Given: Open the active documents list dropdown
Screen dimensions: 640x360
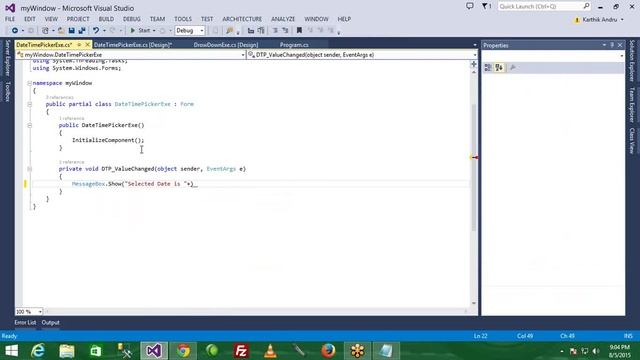Looking at the screenshot, I should 474,45.
